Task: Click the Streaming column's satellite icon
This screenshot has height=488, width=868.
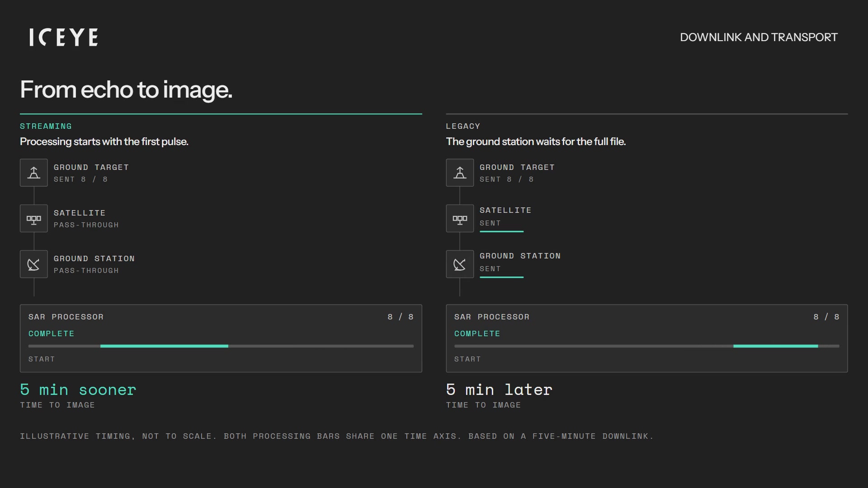Action: (x=34, y=218)
